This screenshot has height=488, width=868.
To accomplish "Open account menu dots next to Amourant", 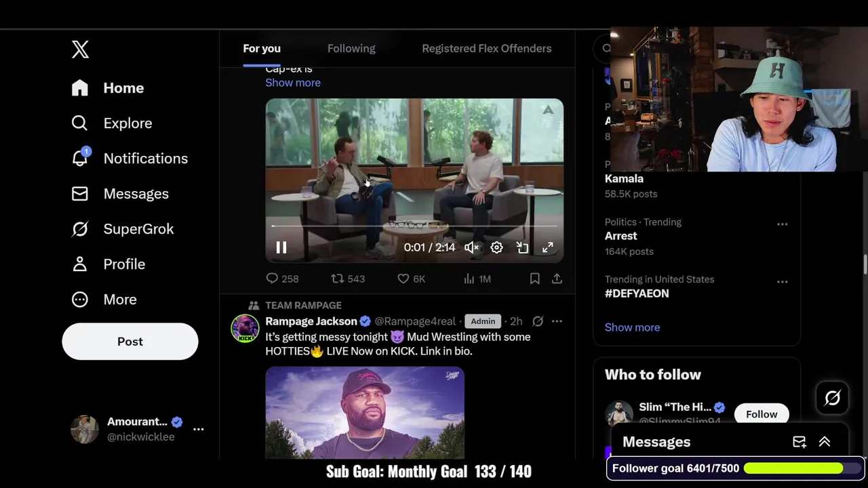I will point(198,429).
